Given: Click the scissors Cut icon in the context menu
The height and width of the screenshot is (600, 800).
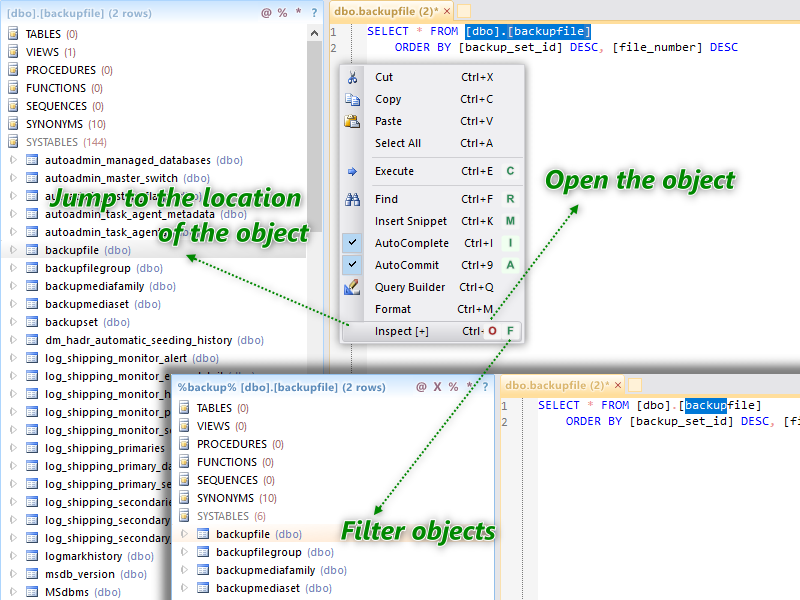Looking at the screenshot, I should pyautogui.click(x=352, y=78).
